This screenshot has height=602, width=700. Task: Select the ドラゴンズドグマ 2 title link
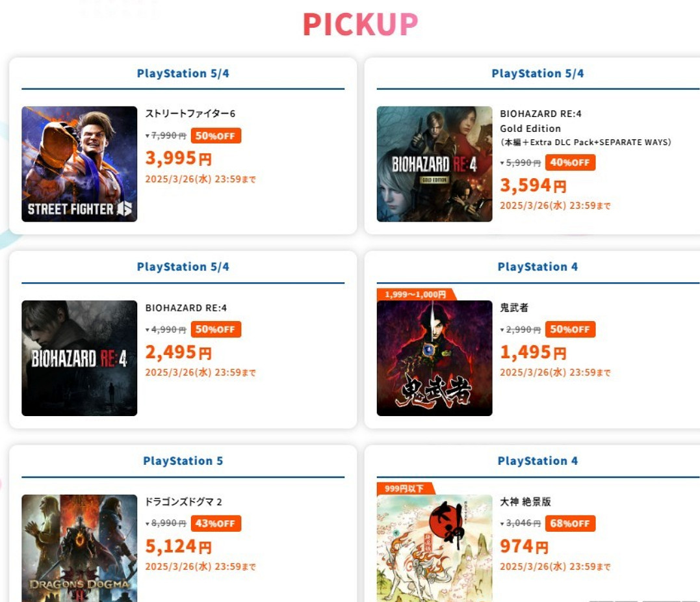point(183,502)
